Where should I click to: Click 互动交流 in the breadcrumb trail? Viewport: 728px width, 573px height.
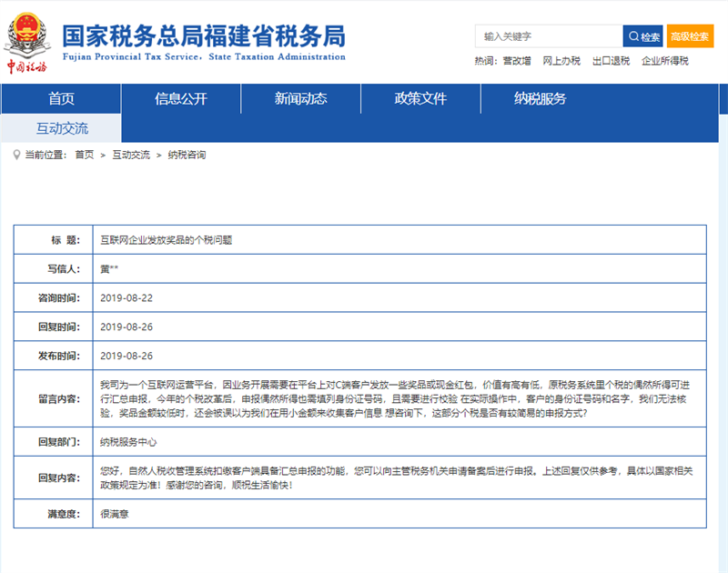tap(131, 155)
